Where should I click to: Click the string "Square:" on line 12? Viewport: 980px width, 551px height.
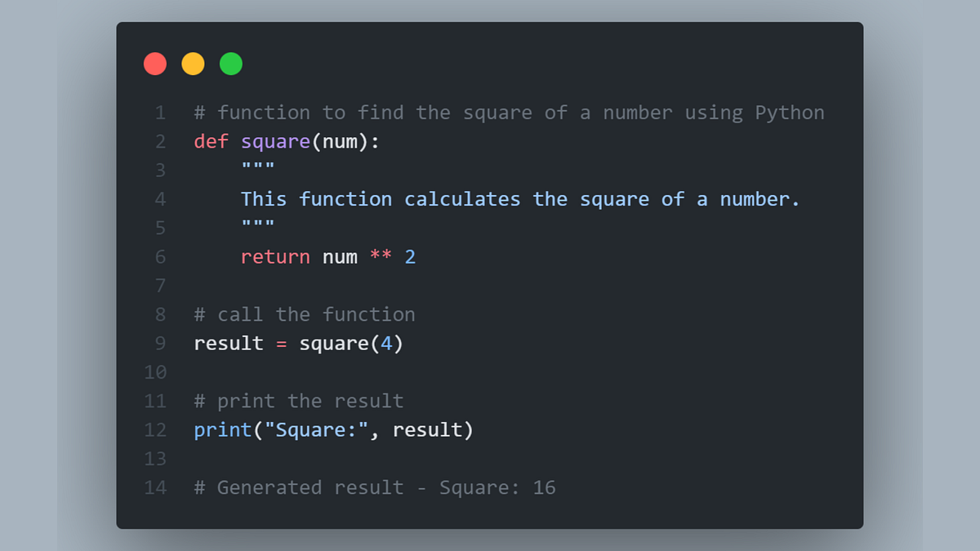pyautogui.click(x=317, y=429)
